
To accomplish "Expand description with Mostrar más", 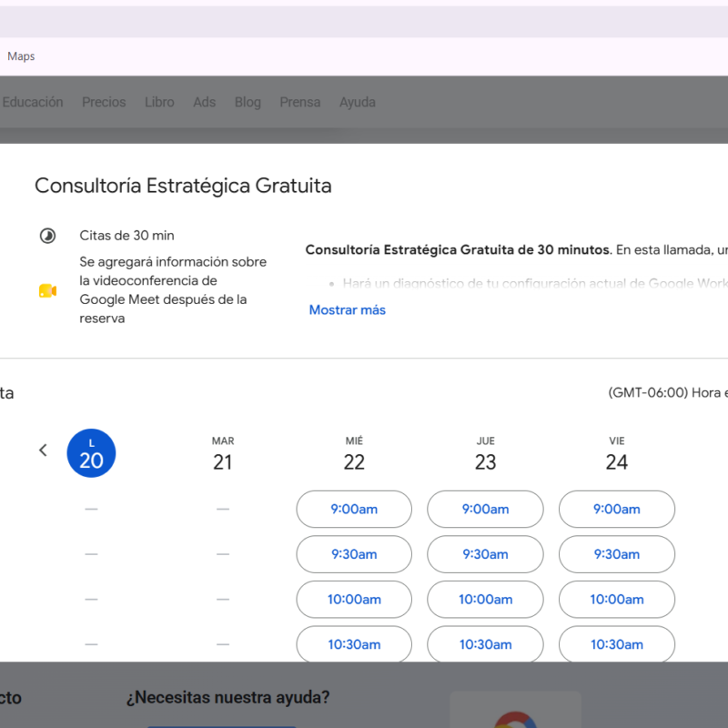I will [x=348, y=309].
